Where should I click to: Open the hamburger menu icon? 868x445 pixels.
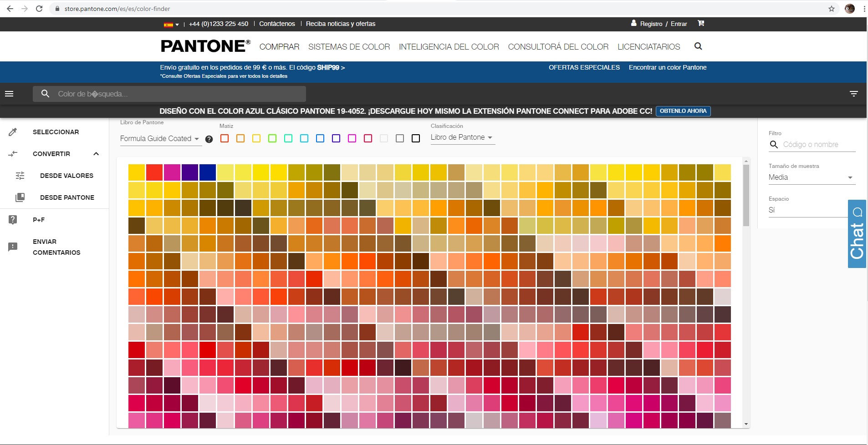pyautogui.click(x=9, y=93)
